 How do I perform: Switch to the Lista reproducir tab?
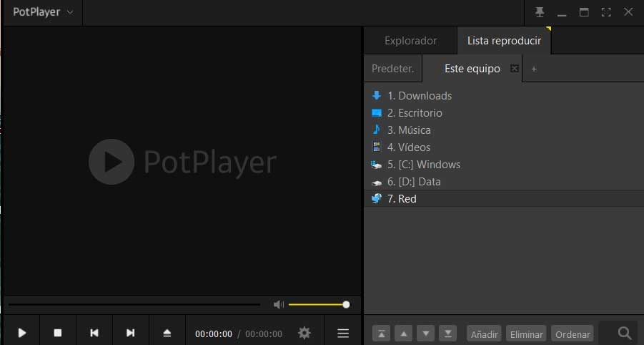(504, 41)
